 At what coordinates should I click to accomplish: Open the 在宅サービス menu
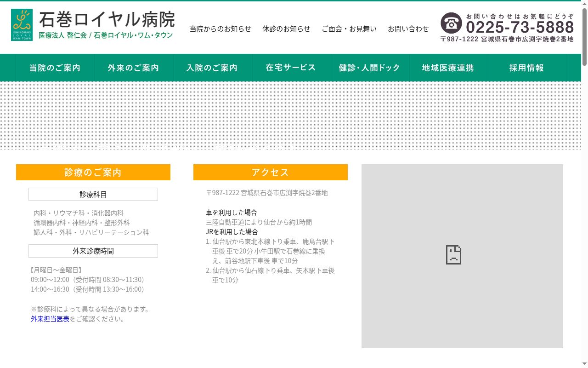click(291, 68)
